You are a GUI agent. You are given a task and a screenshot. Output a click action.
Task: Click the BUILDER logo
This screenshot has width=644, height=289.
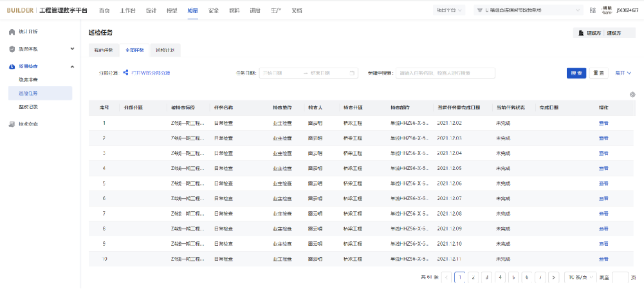click(x=20, y=10)
